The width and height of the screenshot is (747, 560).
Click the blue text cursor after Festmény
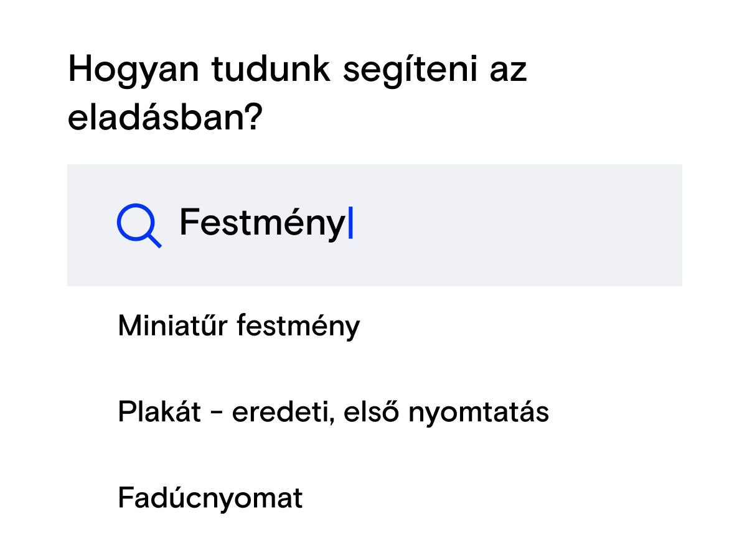(x=350, y=223)
